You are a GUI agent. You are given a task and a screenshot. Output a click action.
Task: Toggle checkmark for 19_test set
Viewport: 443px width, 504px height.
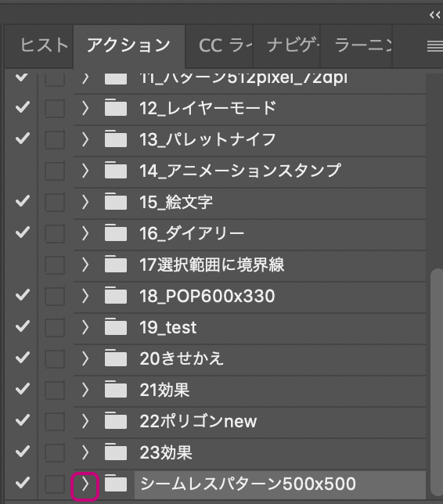pyautogui.click(x=23, y=326)
